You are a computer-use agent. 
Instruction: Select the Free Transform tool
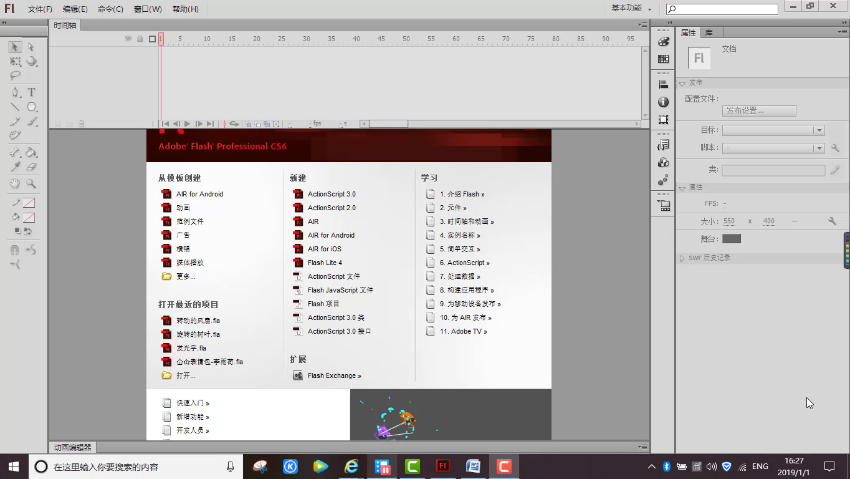[x=15, y=62]
